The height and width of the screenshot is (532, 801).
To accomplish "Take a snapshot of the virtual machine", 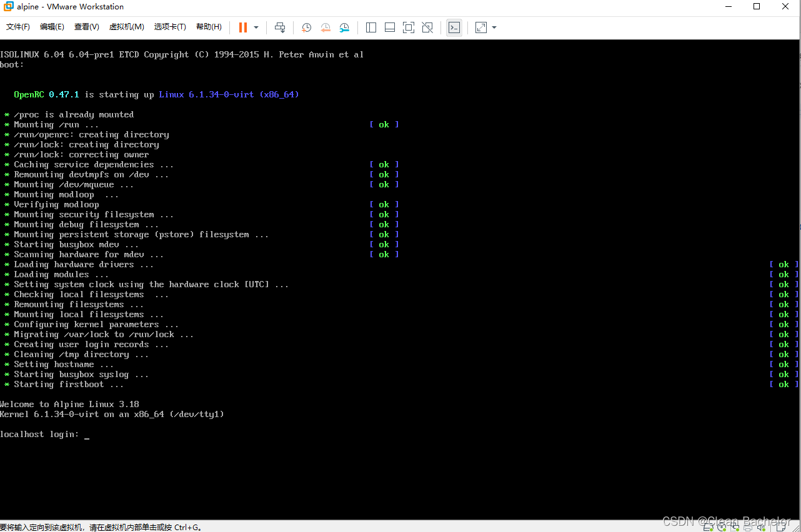I will point(306,27).
